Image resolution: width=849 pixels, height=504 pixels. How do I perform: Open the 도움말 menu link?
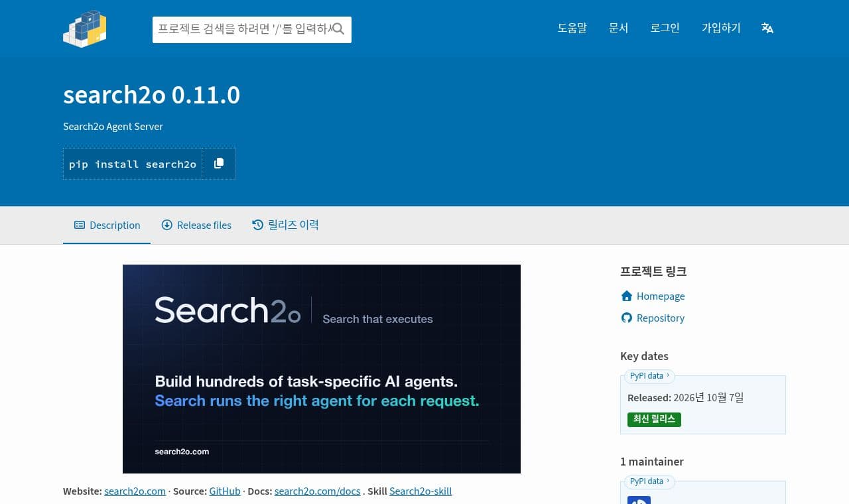point(572,28)
